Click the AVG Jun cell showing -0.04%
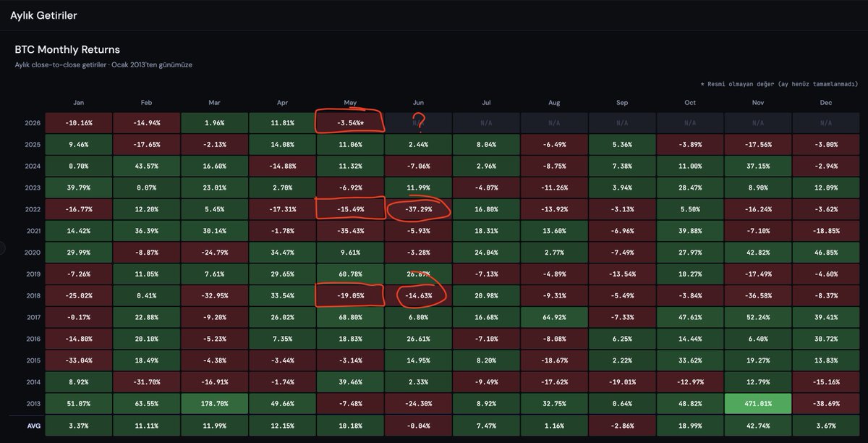 click(418, 426)
